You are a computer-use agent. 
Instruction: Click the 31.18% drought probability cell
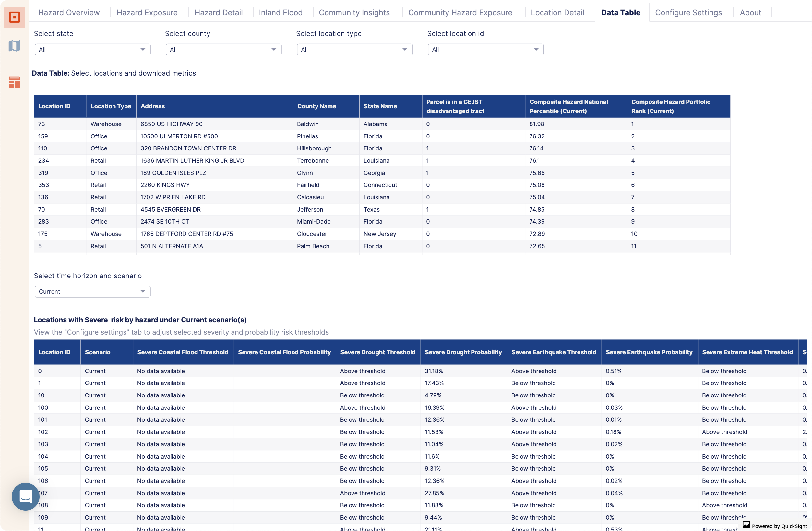464,371
